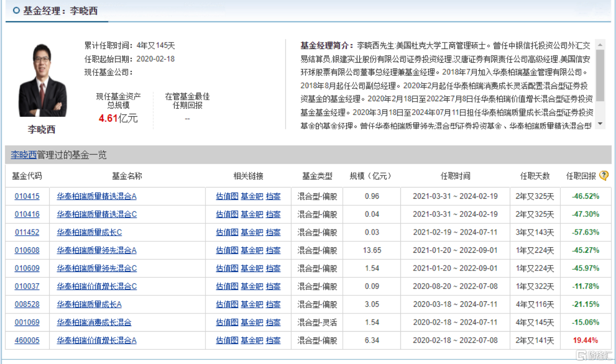Open 估值图 for fund 011452

[x=227, y=233]
